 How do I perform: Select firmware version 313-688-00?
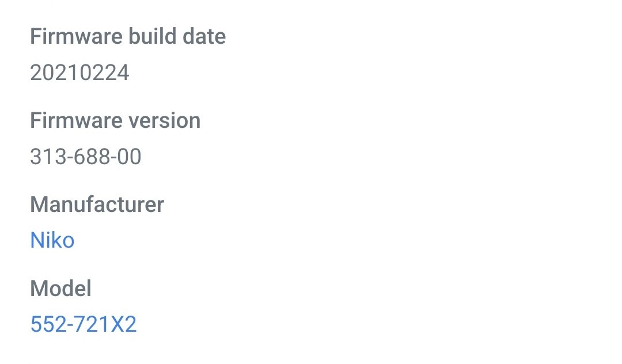tap(85, 156)
